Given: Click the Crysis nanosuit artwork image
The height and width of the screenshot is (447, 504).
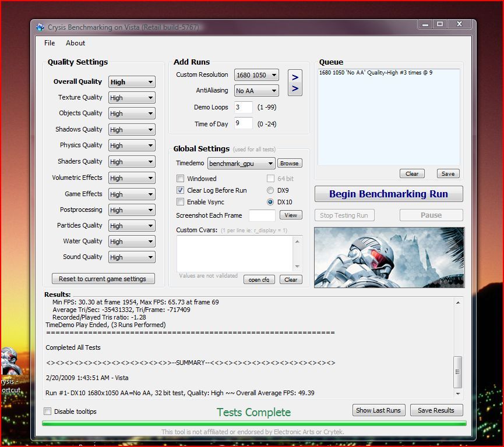Looking at the screenshot, I should pos(389,257).
